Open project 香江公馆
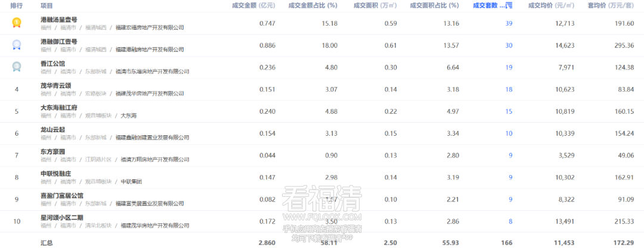Viewport: 644px width, 252px height. tap(53, 64)
